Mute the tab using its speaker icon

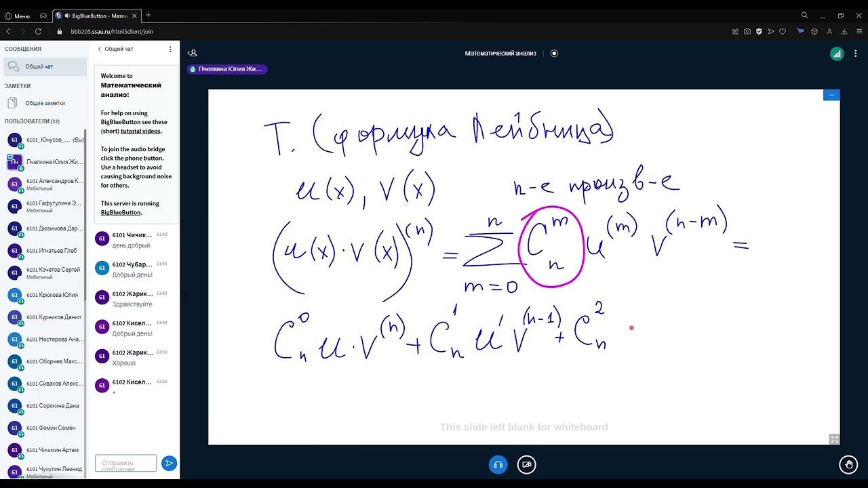[x=68, y=16]
